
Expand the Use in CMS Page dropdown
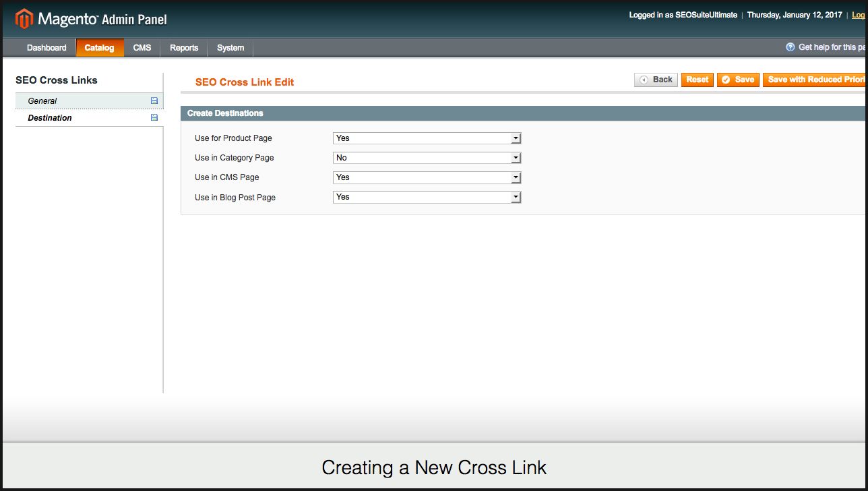tap(427, 177)
